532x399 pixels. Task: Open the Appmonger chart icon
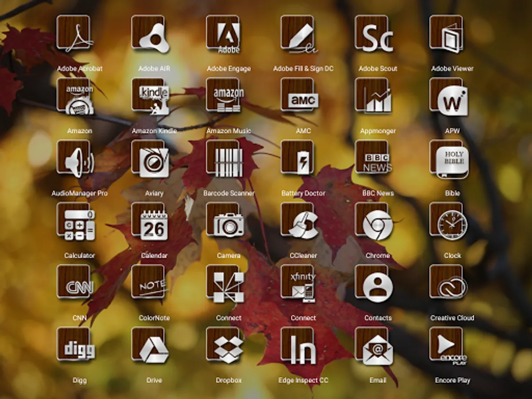click(x=374, y=96)
